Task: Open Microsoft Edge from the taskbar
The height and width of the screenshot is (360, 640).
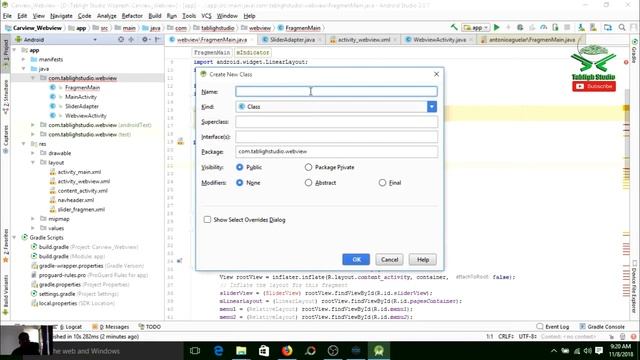Action: point(218,351)
